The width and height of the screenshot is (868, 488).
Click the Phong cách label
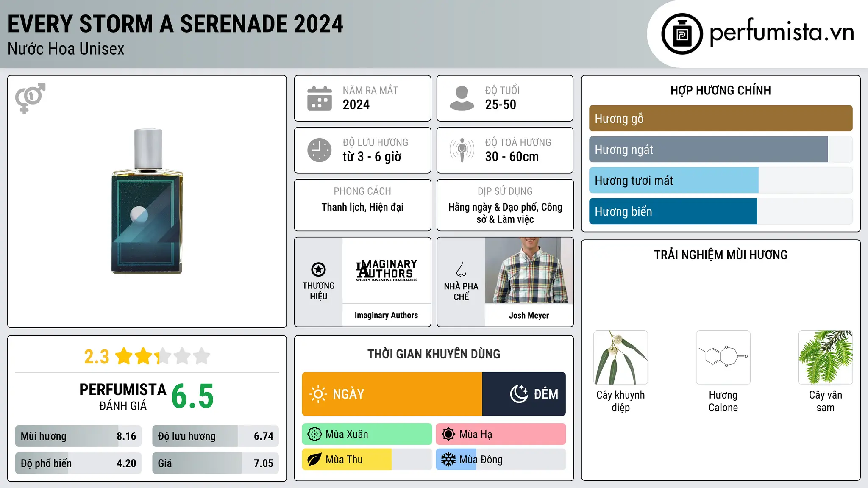click(x=362, y=191)
